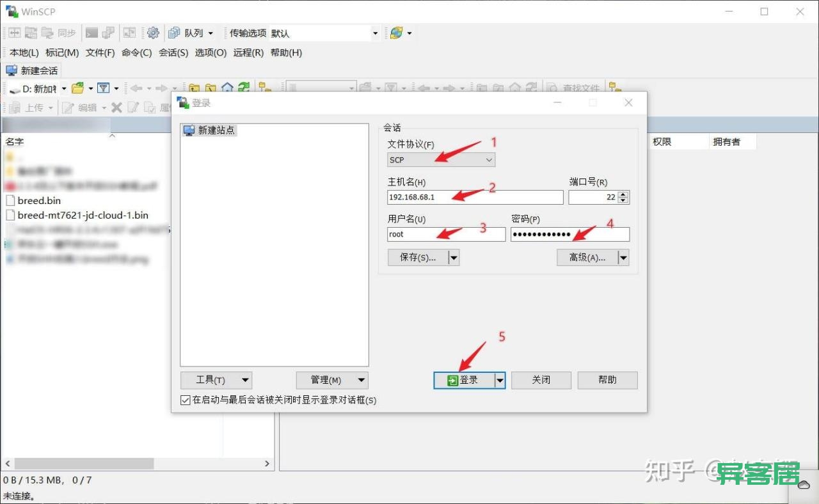819x504 pixels.
Task: Click the local parent directory folder icon
Action: click(195, 88)
